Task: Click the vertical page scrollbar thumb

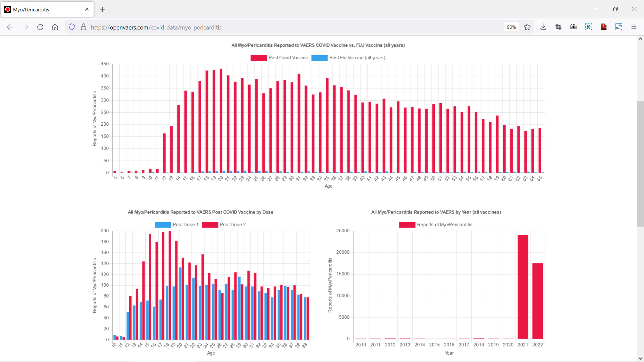Action: point(640,163)
